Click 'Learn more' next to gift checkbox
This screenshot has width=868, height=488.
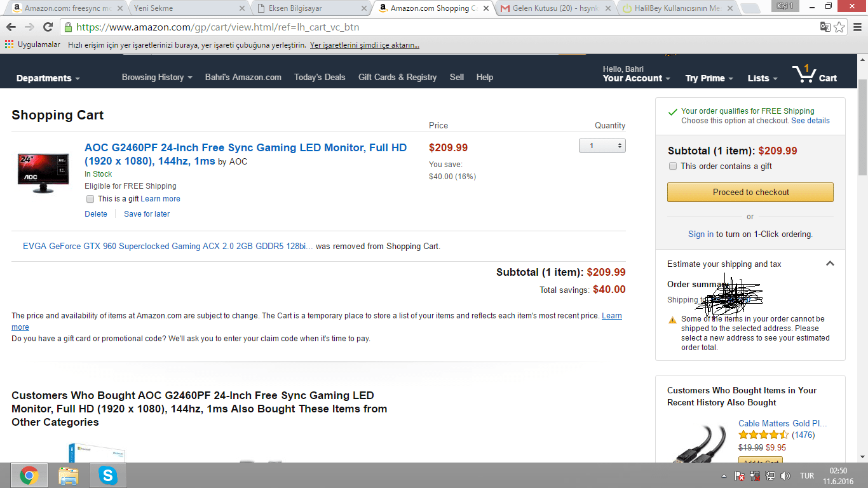point(161,199)
